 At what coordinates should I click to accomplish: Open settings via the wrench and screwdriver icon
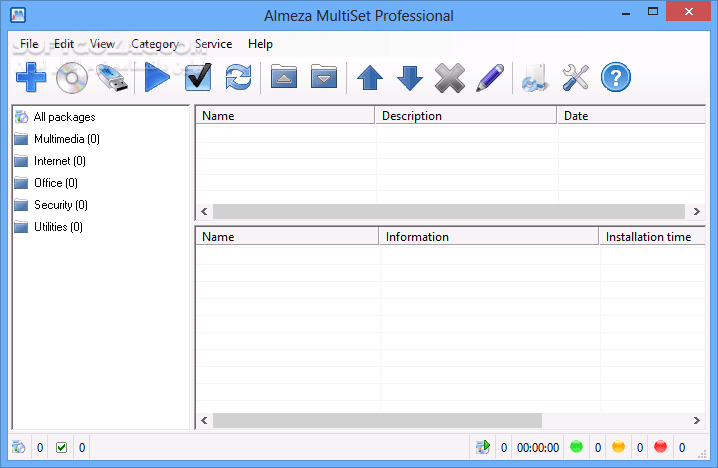pos(575,78)
